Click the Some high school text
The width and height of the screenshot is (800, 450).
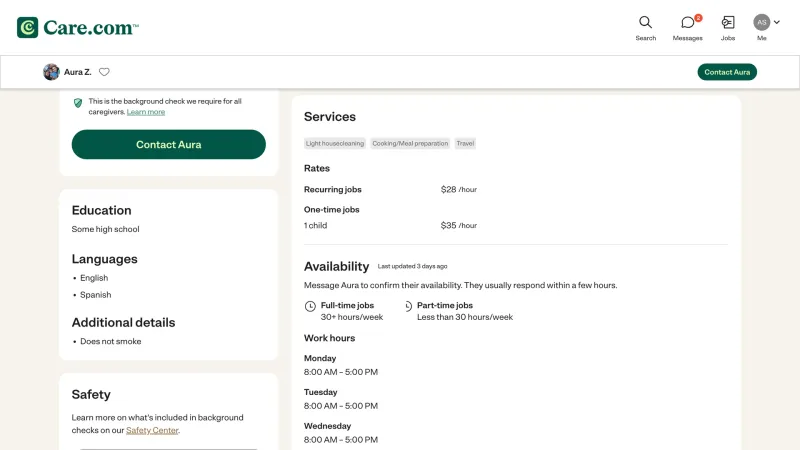pyautogui.click(x=106, y=229)
